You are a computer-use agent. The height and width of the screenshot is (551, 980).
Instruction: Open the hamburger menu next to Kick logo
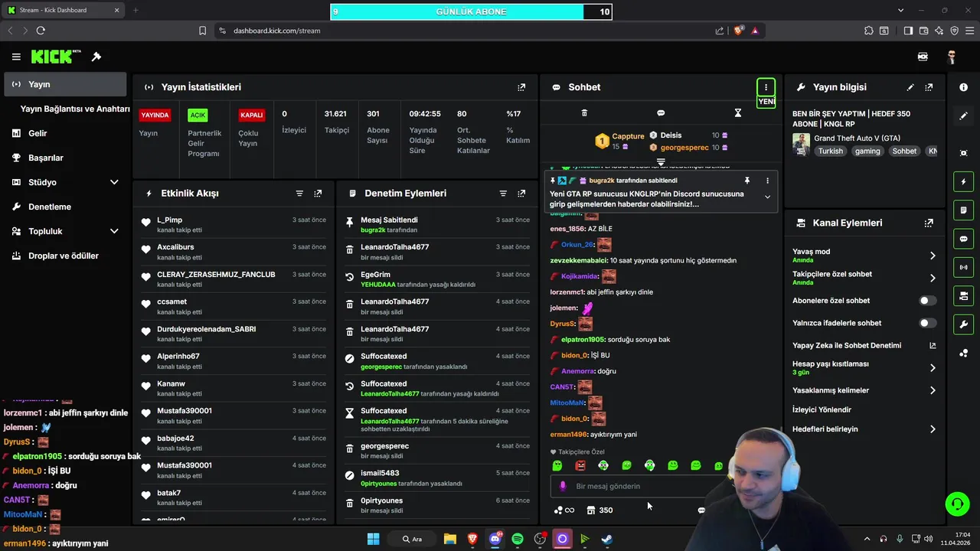tap(16, 57)
